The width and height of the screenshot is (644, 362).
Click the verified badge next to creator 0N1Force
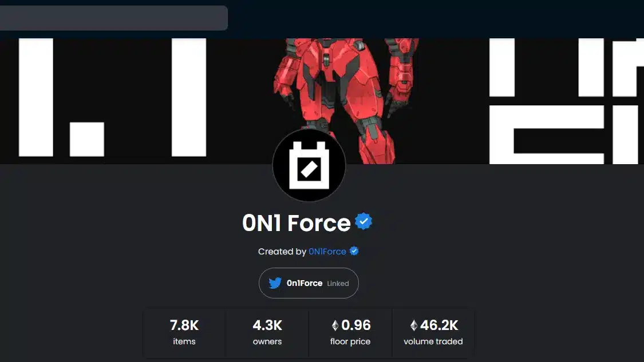click(354, 251)
